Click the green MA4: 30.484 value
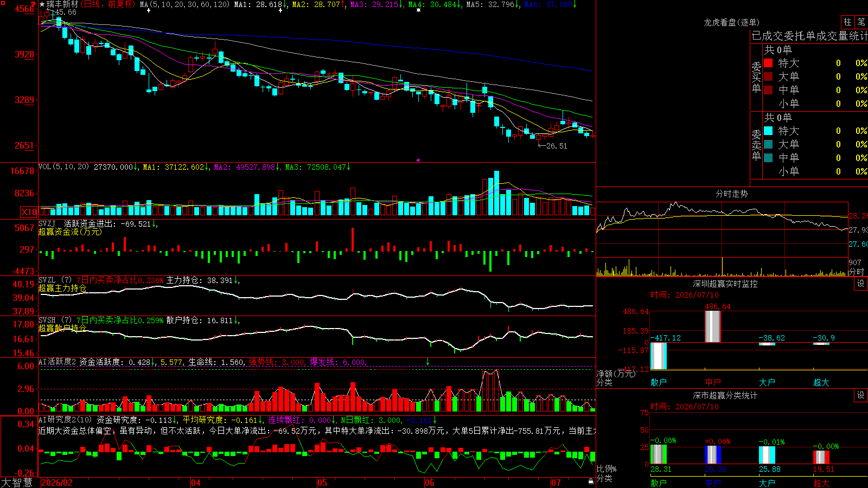This screenshot has width=868, height=488. click(x=432, y=4)
